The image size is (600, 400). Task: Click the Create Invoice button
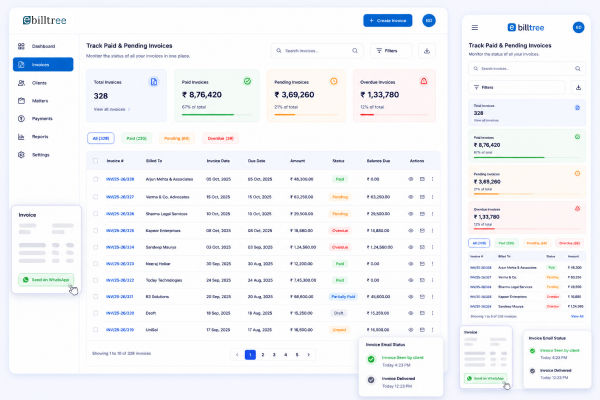click(388, 21)
